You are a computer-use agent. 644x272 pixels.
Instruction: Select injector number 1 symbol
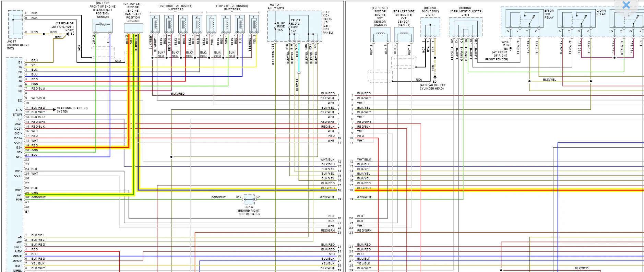254,24
